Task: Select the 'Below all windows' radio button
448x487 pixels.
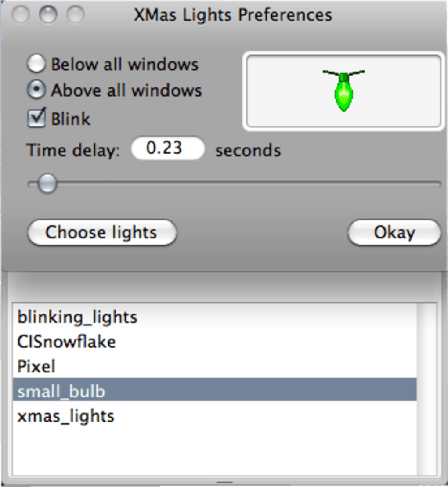Action: [36, 65]
